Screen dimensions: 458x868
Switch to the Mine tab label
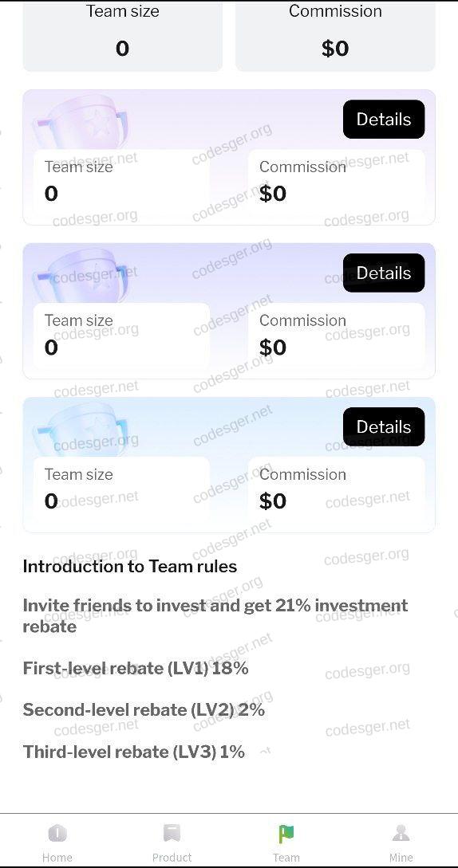(401, 858)
